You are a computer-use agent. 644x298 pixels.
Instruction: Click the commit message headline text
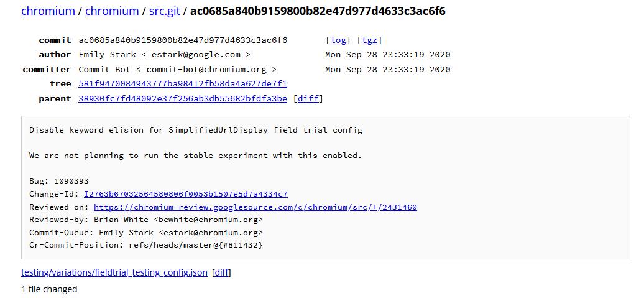[195, 130]
